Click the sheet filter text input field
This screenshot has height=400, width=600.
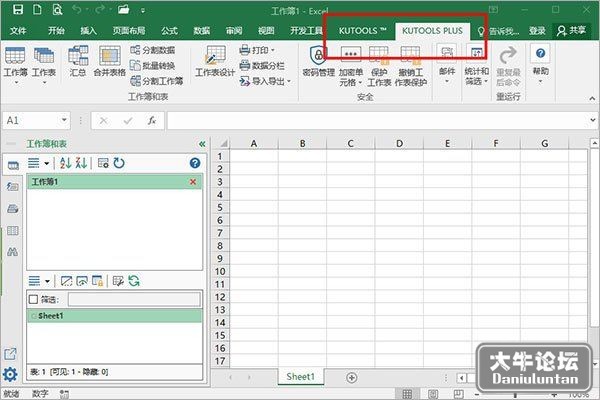(x=134, y=299)
